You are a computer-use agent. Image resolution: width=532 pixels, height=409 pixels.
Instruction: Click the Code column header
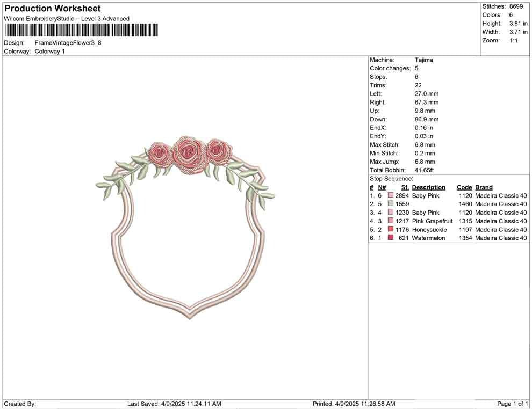(x=464, y=187)
